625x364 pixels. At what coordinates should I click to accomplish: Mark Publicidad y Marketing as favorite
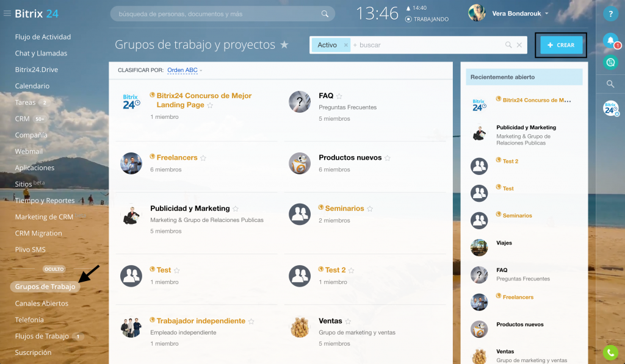tap(236, 209)
